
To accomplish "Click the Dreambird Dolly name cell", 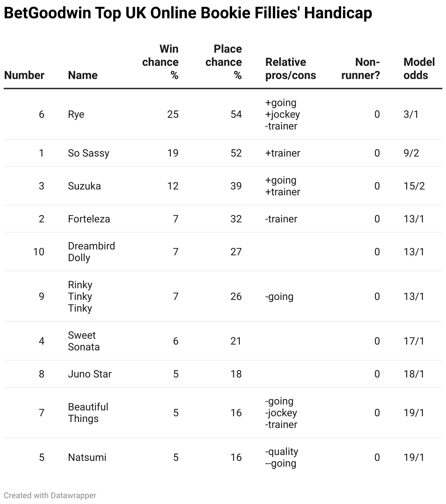I will point(91,252).
